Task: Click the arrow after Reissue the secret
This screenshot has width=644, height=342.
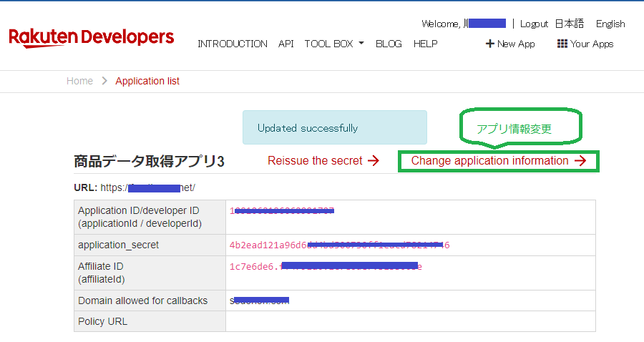Action: [374, 160]
